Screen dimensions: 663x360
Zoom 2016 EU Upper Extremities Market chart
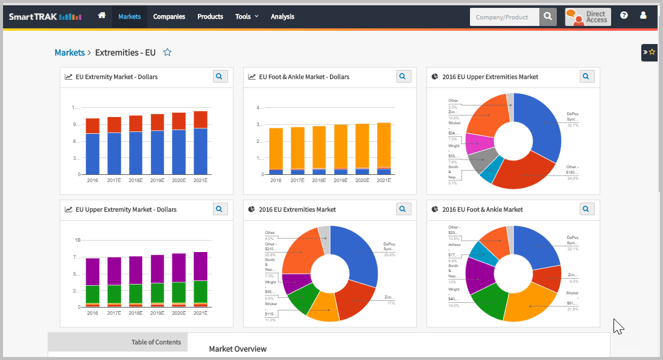click(x=586, y=77)
